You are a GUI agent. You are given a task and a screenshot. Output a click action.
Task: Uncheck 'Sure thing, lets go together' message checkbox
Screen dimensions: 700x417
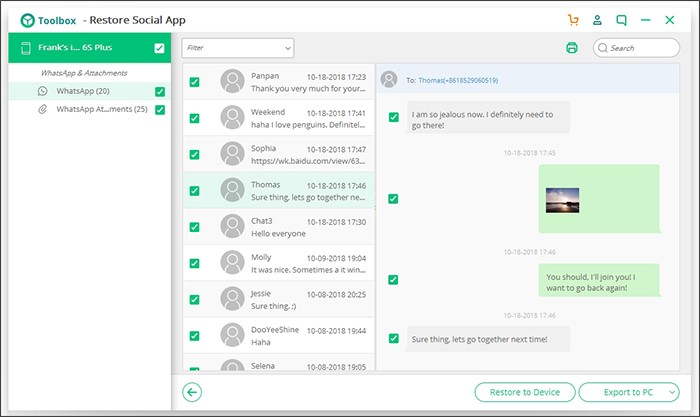[x=393, y=338]
